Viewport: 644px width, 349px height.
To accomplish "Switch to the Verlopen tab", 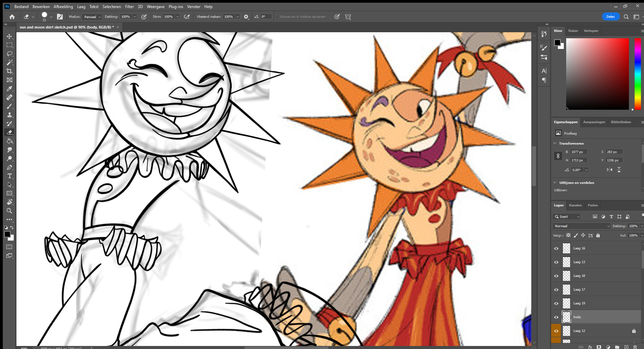I will click(591, 31).
